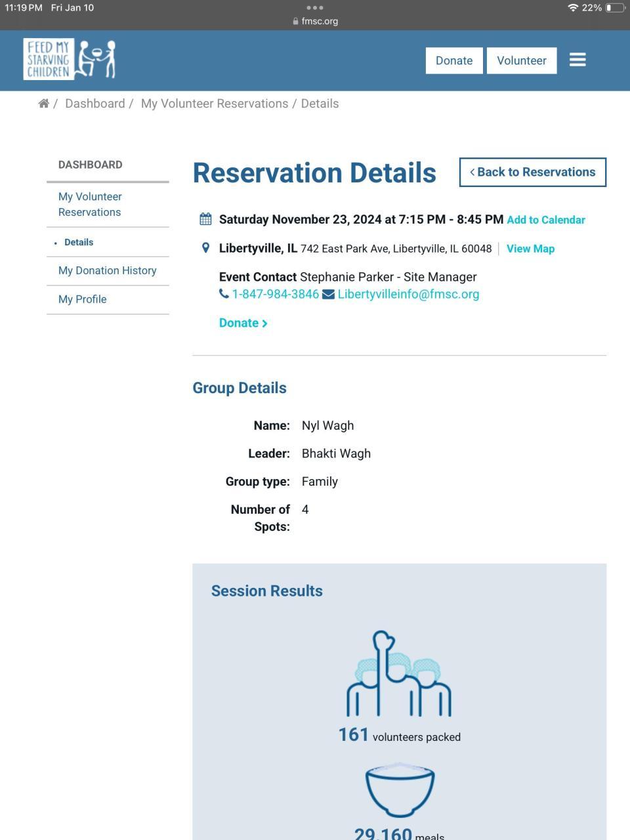Click the location pin icon
Image resolution: width=630 pixels, height=840 pixels.
[205, 248]
